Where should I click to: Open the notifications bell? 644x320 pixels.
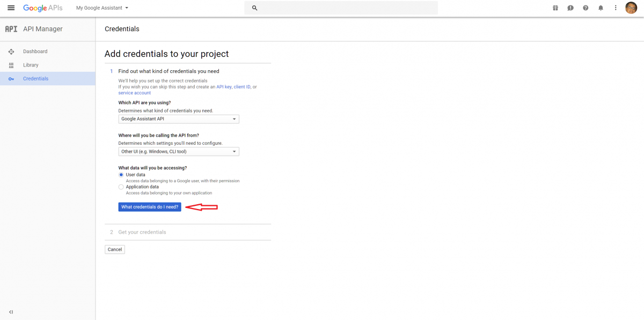[601, 8]
